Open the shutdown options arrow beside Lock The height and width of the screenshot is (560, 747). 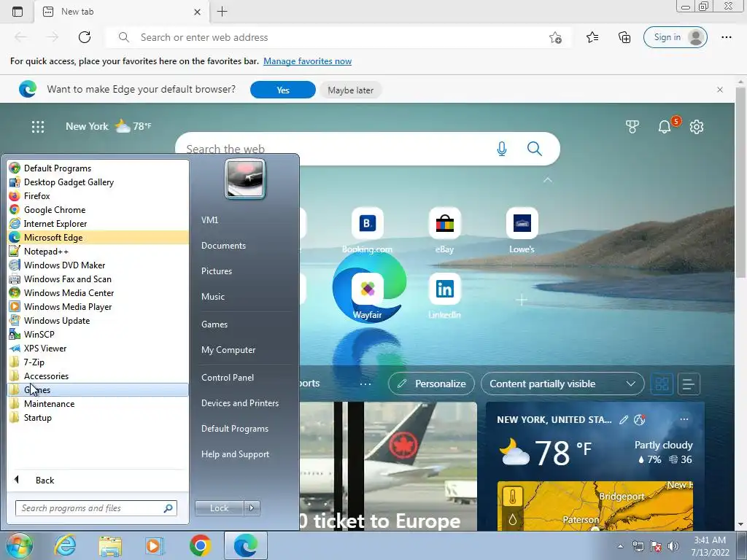tap(252, 508)
